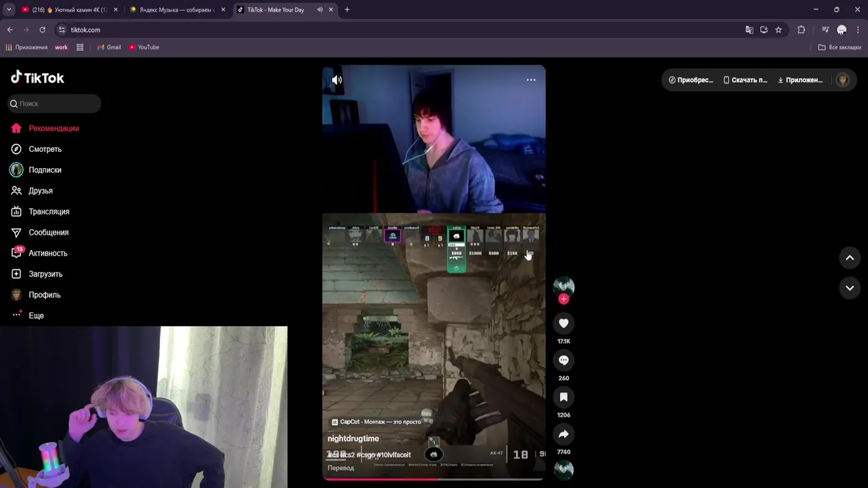The image size is (868, 488).
Task: Switch to Яндекс Музыка tab
Action: coord(178,9)
